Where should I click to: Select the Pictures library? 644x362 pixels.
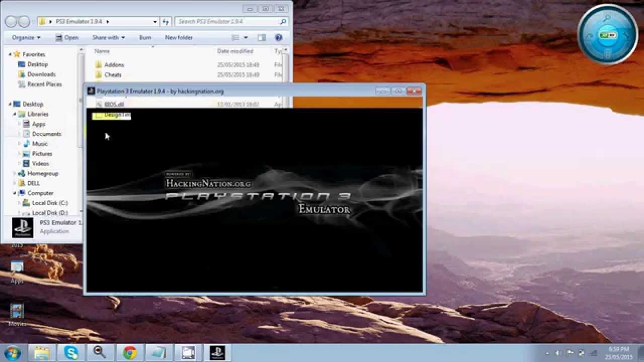click(42, 153)
